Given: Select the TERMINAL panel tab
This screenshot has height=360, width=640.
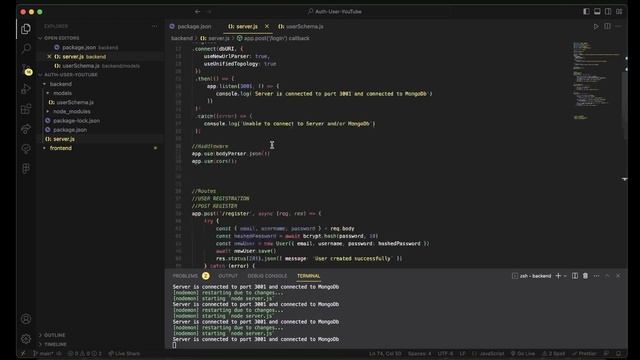Looking at the screenshot, I should pyautogui.click(x=309, y=276).
